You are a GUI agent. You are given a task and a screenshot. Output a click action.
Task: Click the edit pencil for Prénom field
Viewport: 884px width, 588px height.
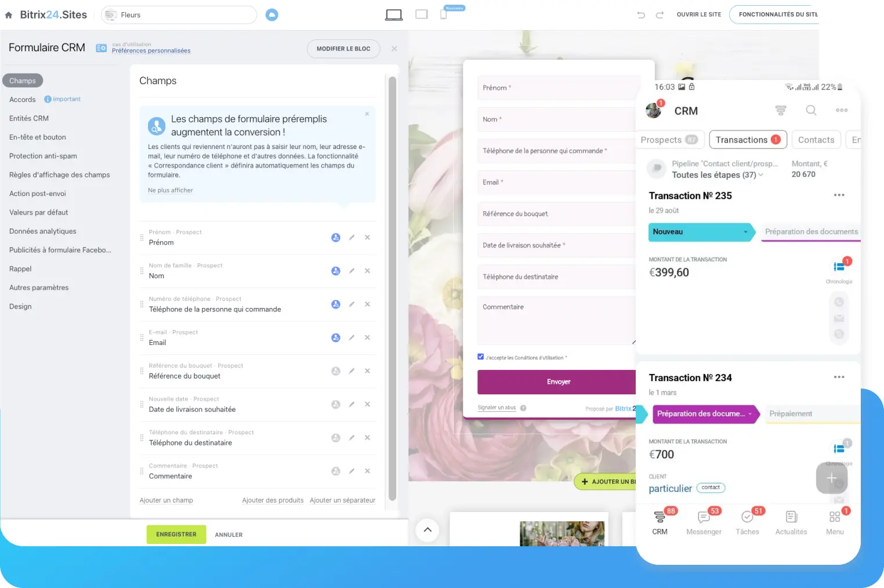[x=352, y=238]
